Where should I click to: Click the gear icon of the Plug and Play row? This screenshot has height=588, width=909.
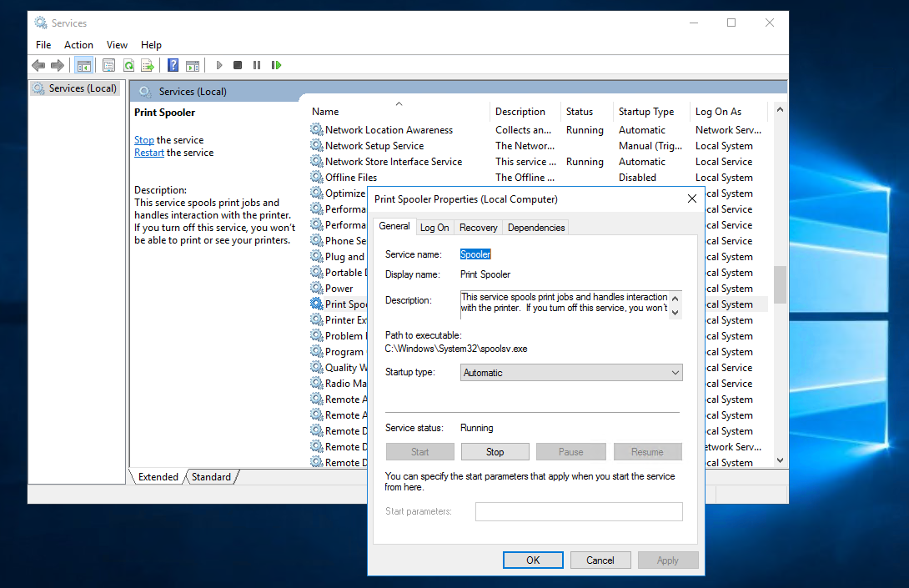coord(317,256)
